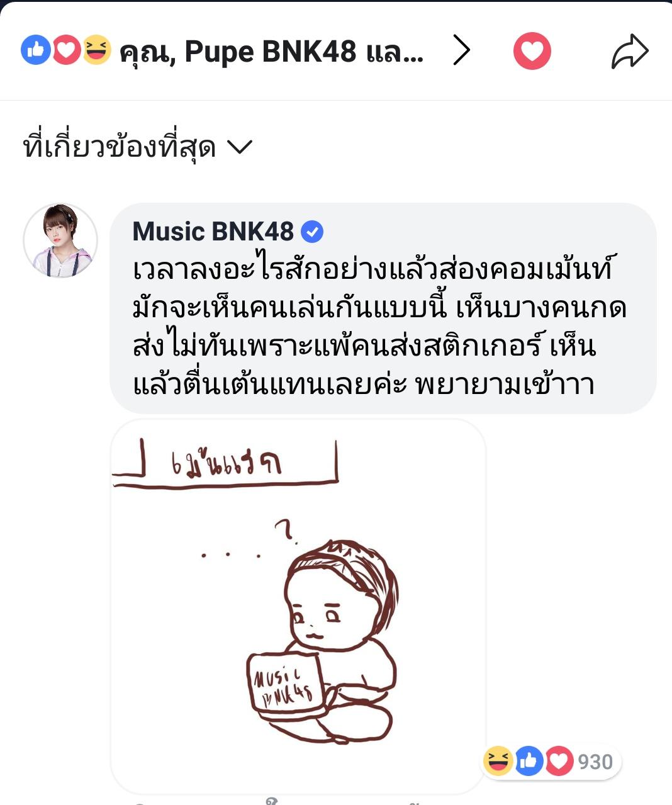Open the reactions list naming Pupe BNK48
The image size is (672, 805).
(x=271, y=52)
